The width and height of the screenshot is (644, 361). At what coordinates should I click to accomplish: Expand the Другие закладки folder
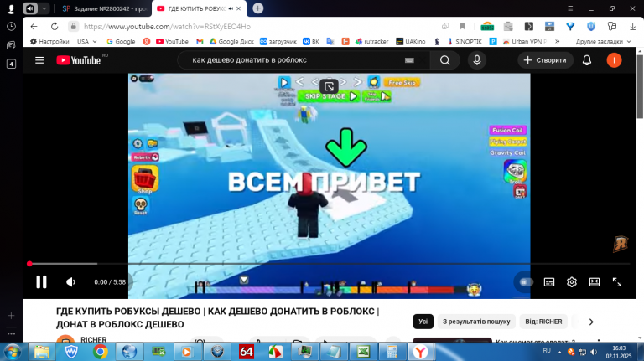pos(603,41)
